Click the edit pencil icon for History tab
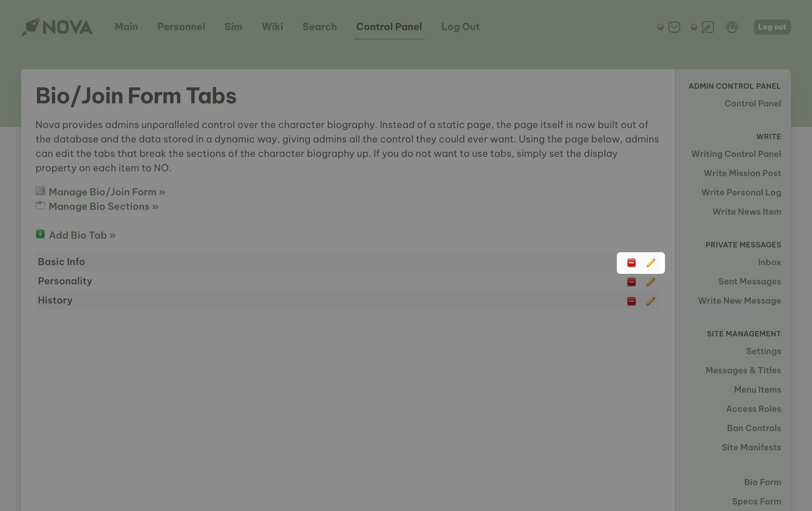 click(650, 300)
